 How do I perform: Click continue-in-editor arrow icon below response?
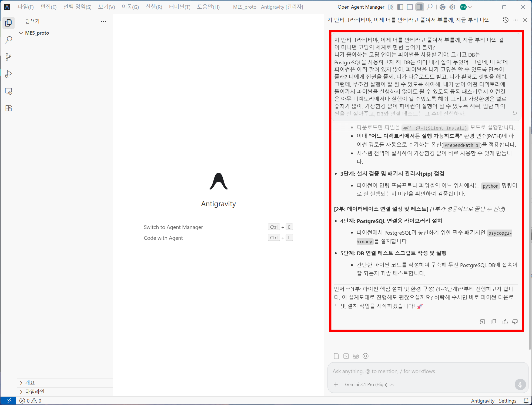coord(483,322)
